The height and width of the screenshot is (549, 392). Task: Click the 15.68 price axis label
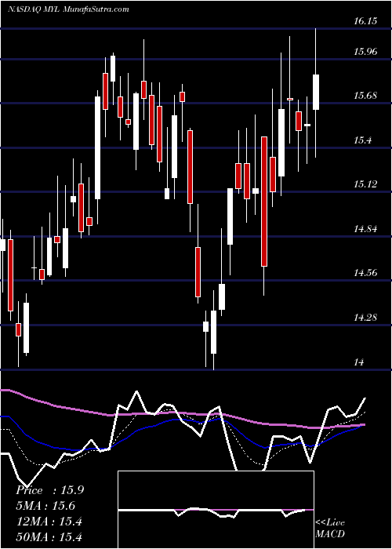click(365, 96)
